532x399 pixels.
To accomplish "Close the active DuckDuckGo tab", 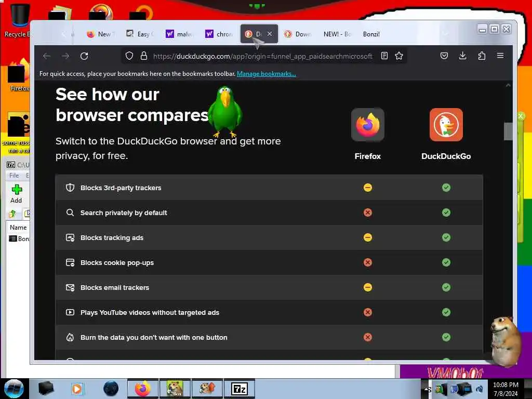I will [x=270, y=34].
